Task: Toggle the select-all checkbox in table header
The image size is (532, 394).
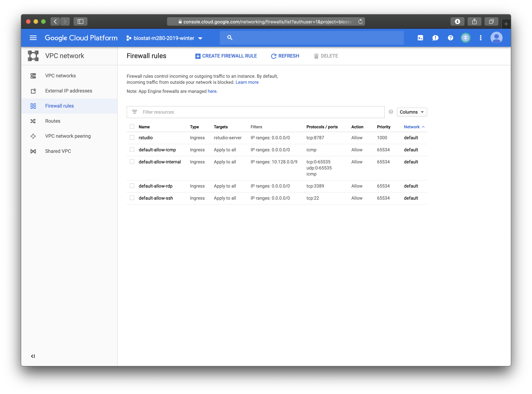Action: coord(132,127)
